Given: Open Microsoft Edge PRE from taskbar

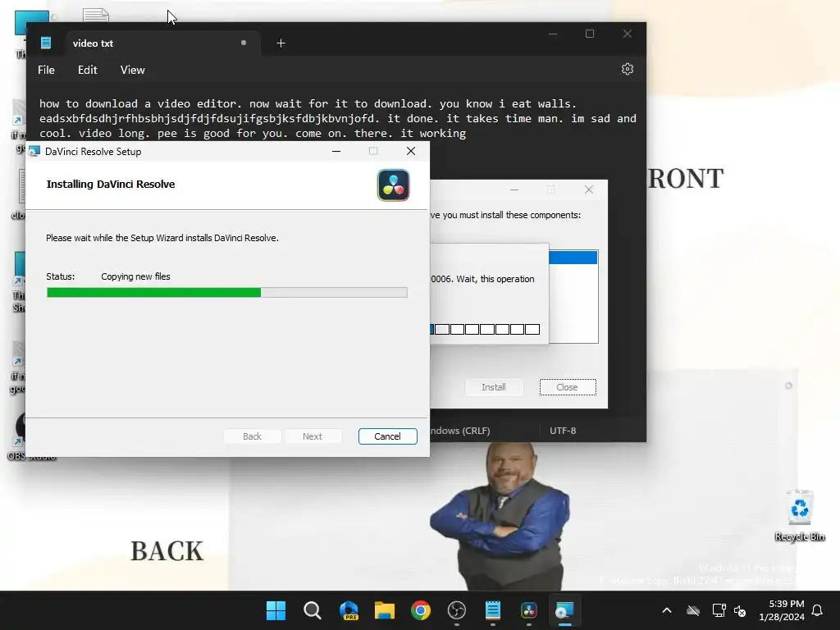Looking at the screenshot, I should pyautogui.click(x=349, y=610).
